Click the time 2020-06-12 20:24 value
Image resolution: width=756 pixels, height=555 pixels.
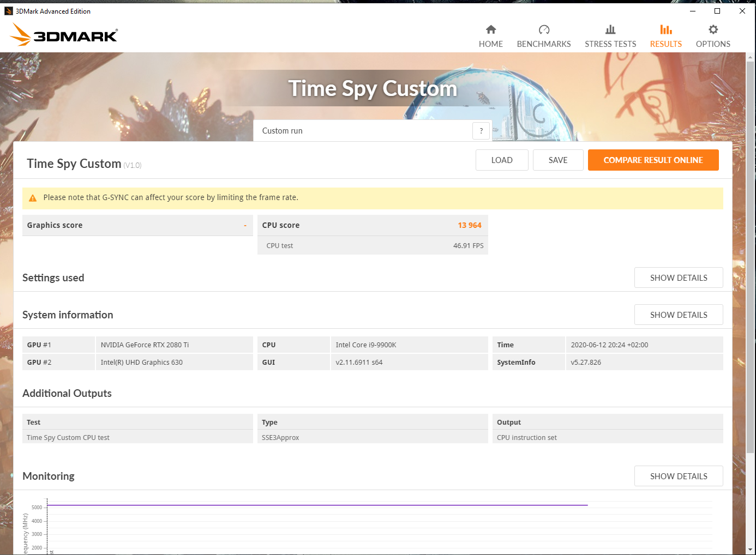coord(609,345)
